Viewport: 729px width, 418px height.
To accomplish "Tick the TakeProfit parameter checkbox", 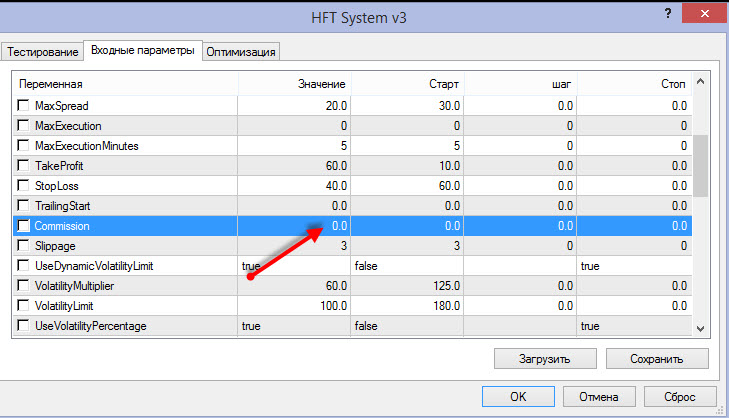I will click(x=25, y=166).
